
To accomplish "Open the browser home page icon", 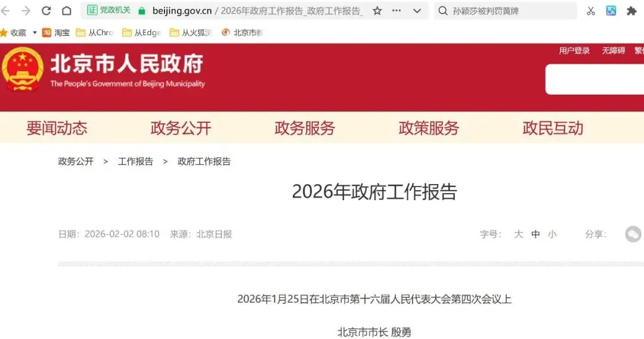I will (67, 11).
